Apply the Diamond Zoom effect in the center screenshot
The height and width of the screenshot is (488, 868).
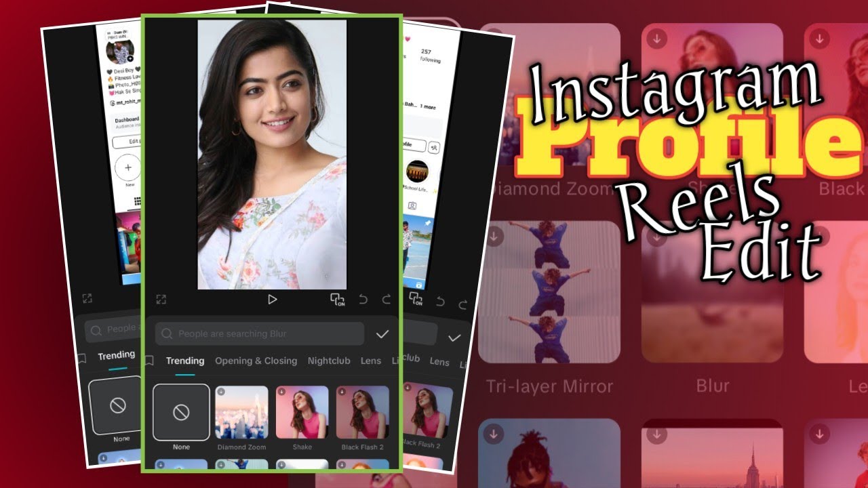tap(242, 412)
